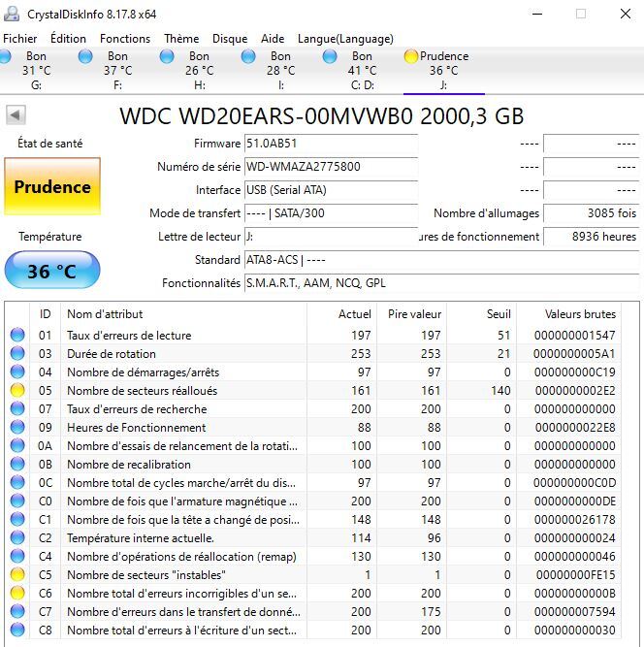
Task: Click the power-on count 3085 fois
Action: [x=592, y=213]
